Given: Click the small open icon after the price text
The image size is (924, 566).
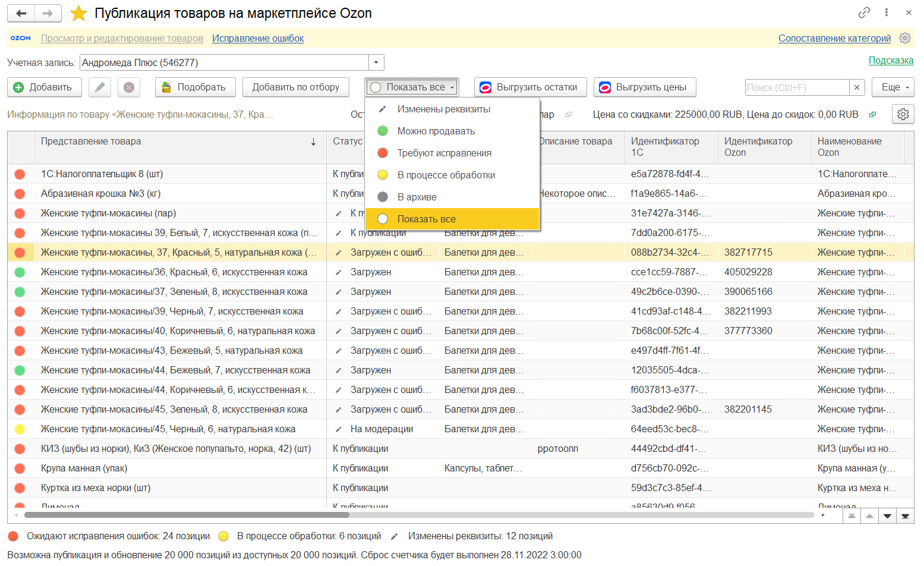Looking at the screenshot, I should pos(872,115).
